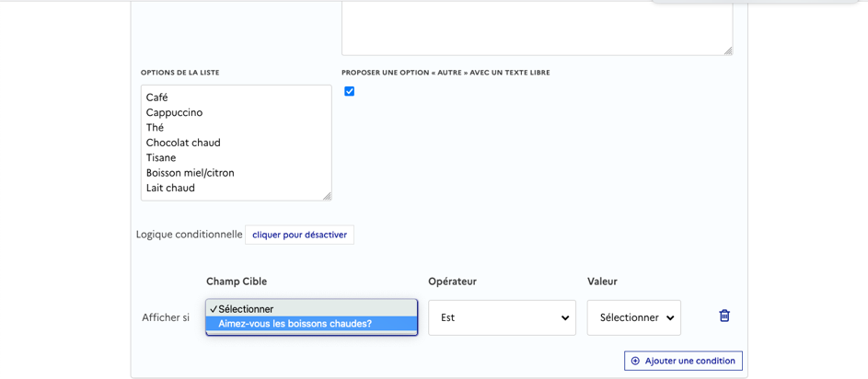Click the plus icon in Ajouter une condition
The height and width of the screenshot is (379, 868).
pos(635,361)
